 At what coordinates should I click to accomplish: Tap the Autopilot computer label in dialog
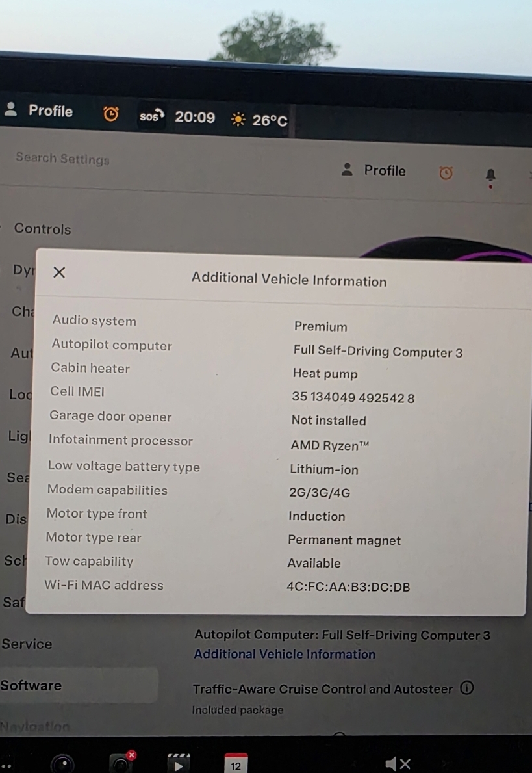point(112,345)
